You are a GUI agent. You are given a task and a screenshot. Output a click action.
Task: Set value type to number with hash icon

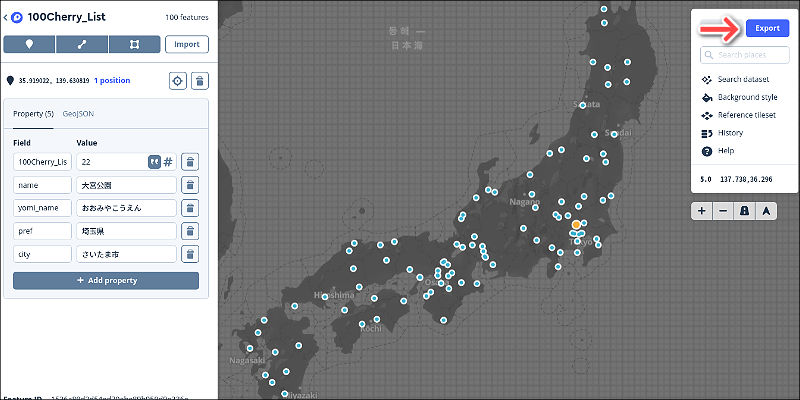pos(168,162)
